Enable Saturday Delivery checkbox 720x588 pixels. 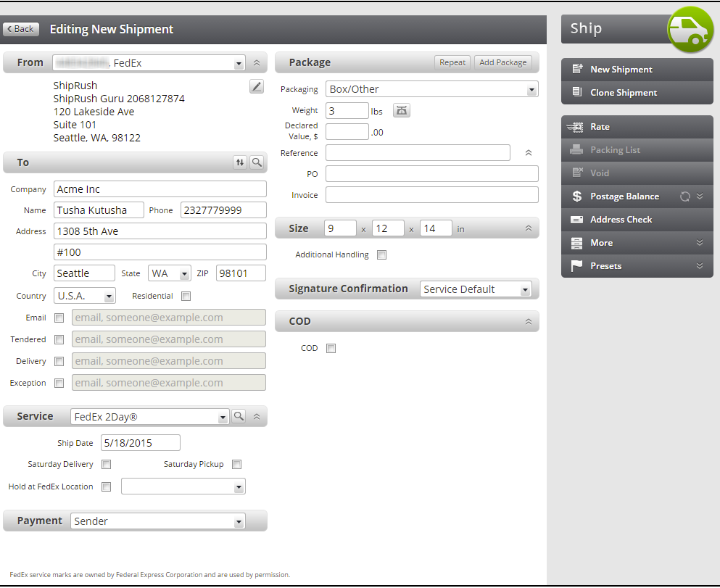[x=106, y=465]
